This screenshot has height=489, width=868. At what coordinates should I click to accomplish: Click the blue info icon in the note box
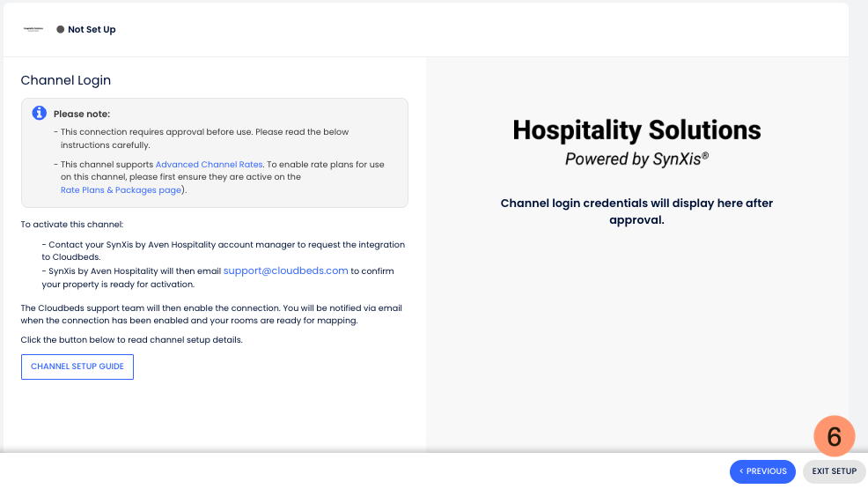39,113
